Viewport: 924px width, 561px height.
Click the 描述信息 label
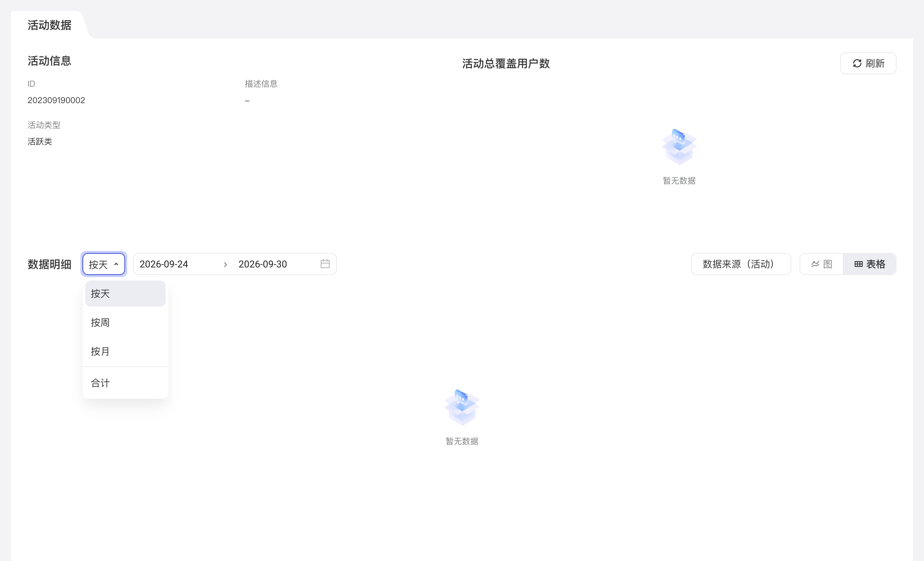click(261, 84)
